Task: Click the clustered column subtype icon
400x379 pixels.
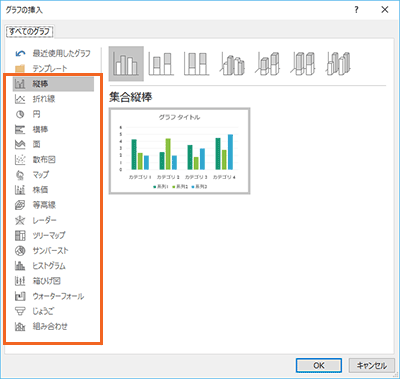Action: [x=126, y=64]
